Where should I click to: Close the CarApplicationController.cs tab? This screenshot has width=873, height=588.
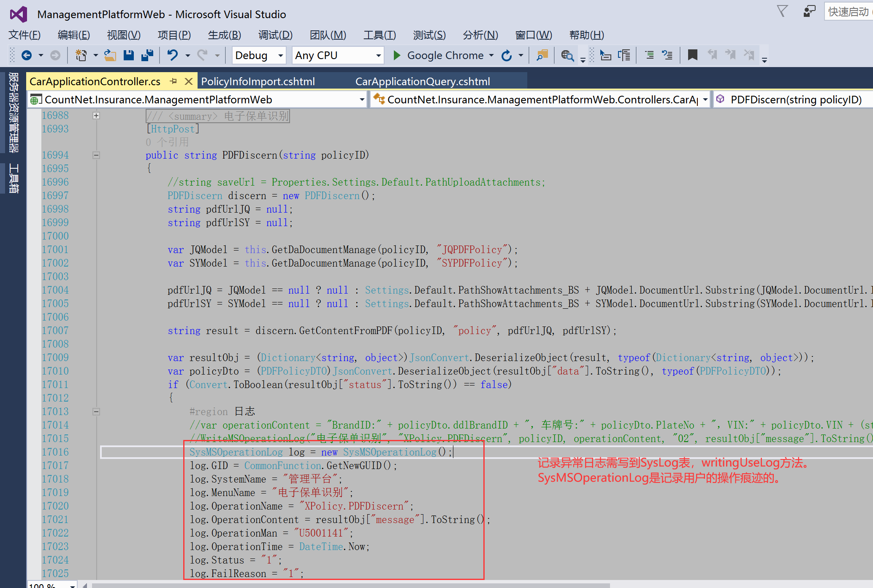tap(189, 81)
